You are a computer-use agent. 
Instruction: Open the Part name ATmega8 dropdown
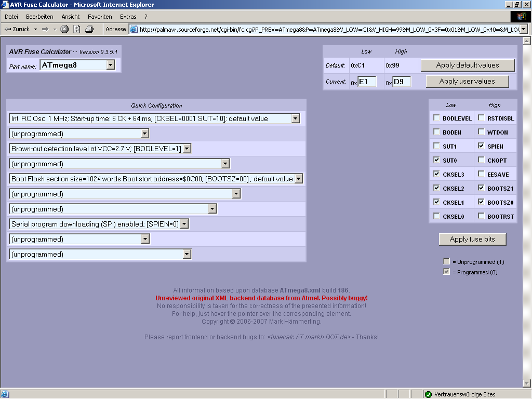pos(111,65)
